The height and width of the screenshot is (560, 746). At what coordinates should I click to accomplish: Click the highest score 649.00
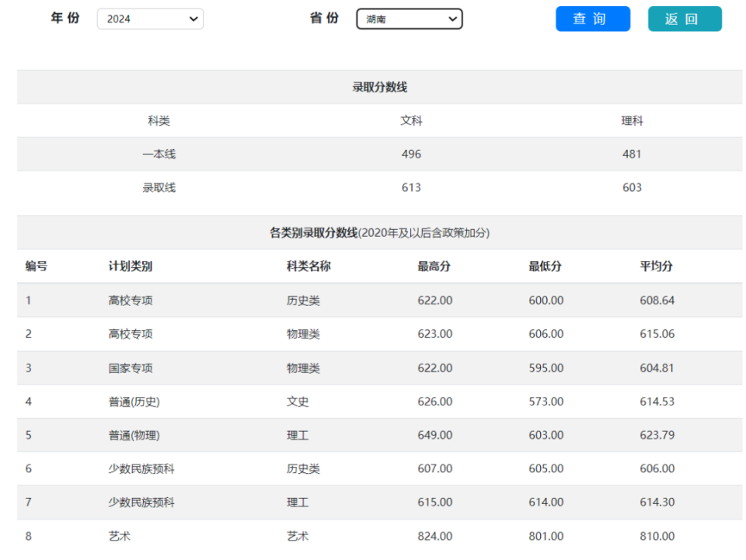(435, 436)
